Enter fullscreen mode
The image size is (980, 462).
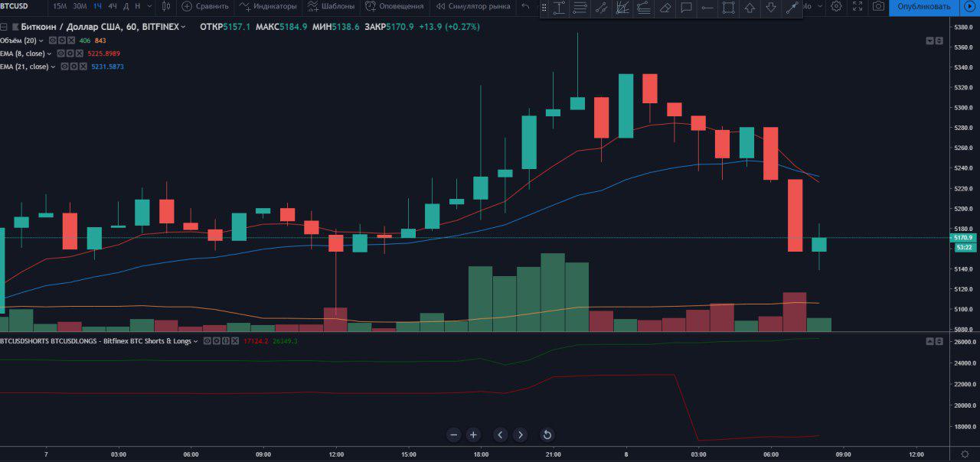(x=857, y=6)
